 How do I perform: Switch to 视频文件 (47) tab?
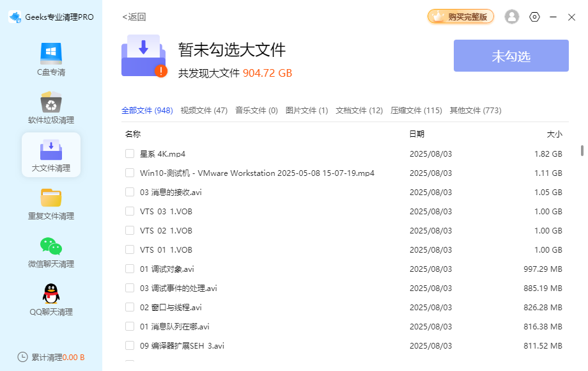tap(204, 110)
